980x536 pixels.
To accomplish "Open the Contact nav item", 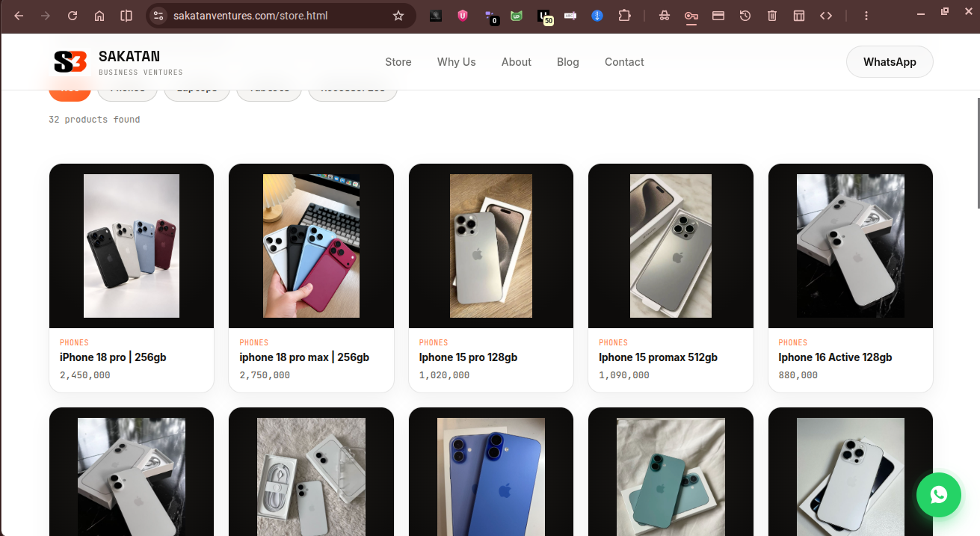I will click(x=624, y=62).
